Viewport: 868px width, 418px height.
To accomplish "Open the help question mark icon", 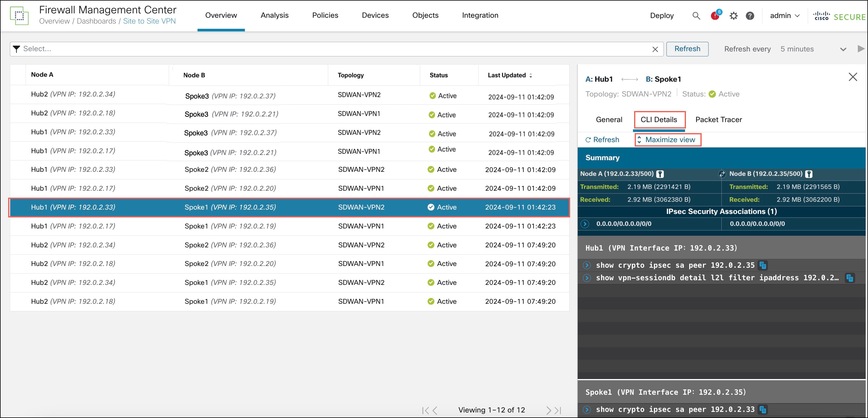I will click(750, 15).
